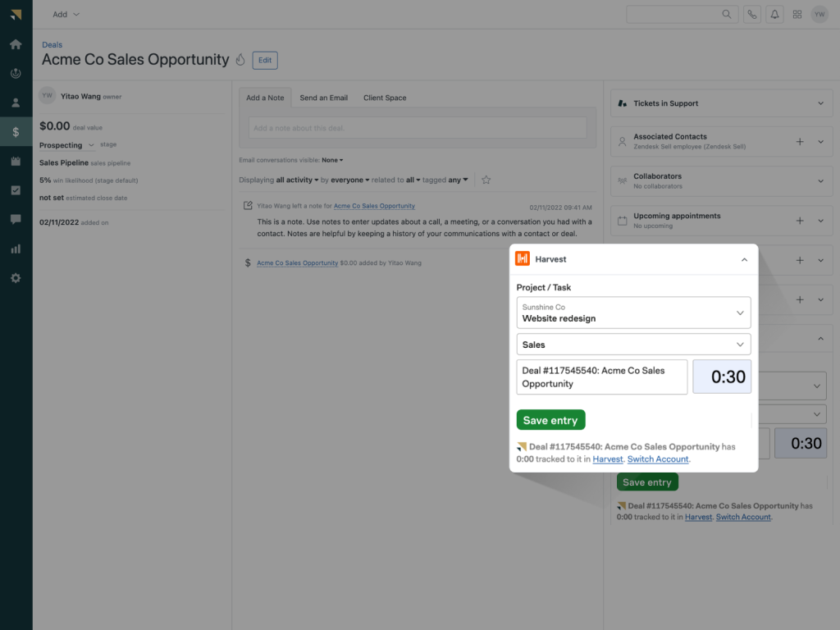Click the Edit button beside deal title
The image size is (840, 630).
tap(265, 60)
